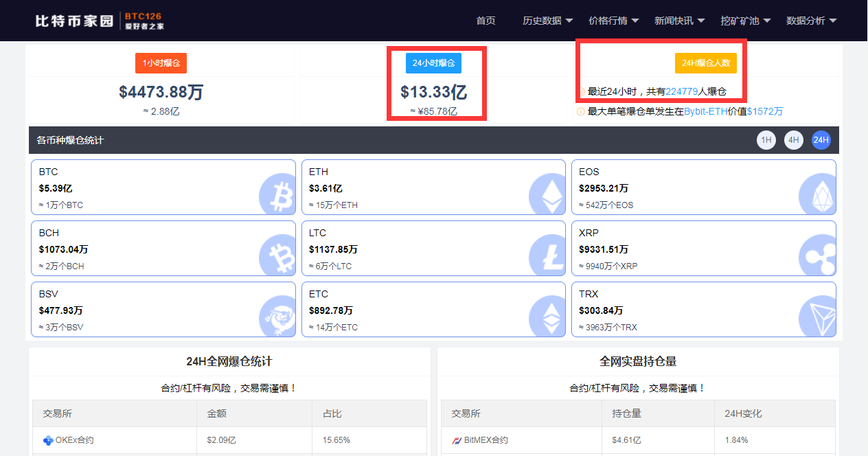Open the BCH liquidation card
This screenshot has width=868, height=456.
163,249
